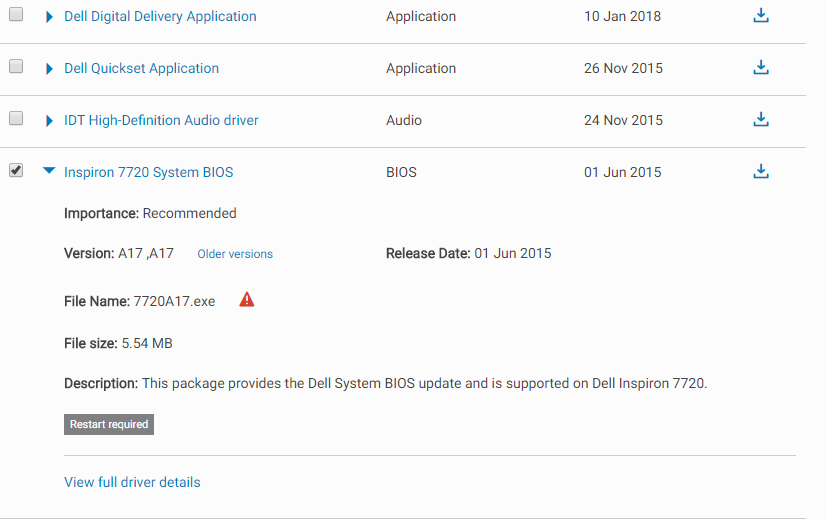Click the Restart required badge
This screenshot has width=826, height=520.
(109, 425)
